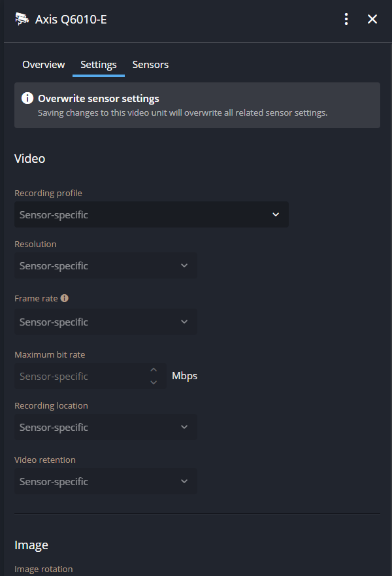Viewport: 392px width, 576px height.
Task: Switch to the Overview tab
Action: [43, 64]
